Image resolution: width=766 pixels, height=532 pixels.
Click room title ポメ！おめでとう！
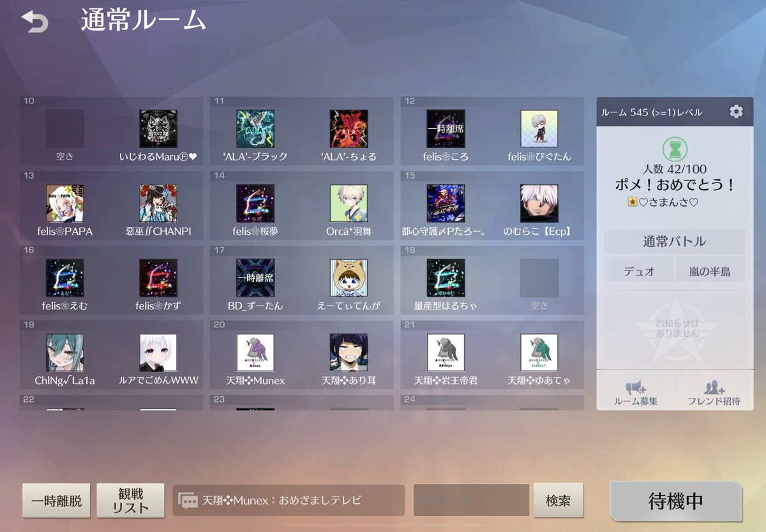point(675,185)
